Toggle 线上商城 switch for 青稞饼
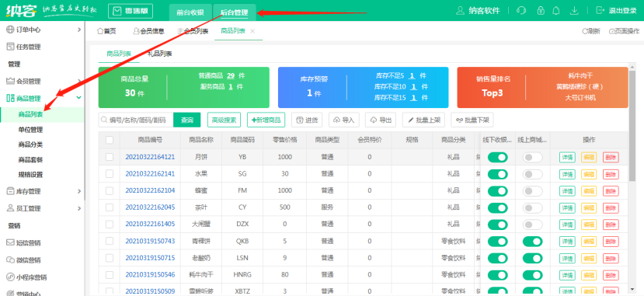 pos(532,242)
